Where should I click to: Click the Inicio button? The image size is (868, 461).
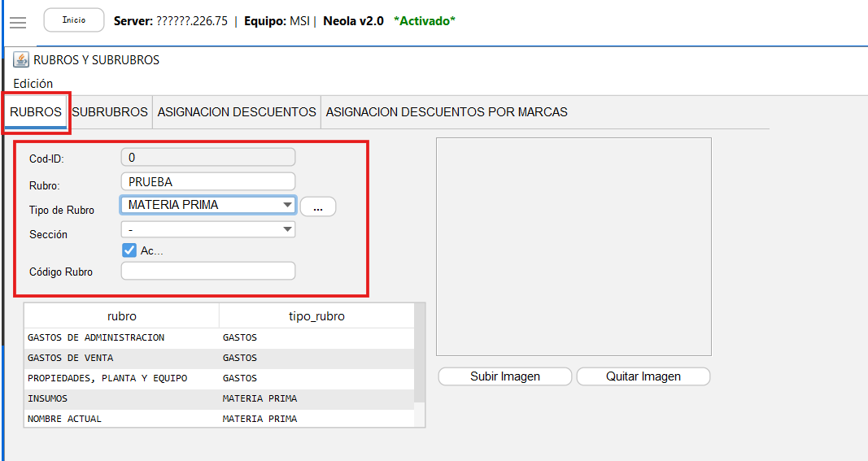pyautogui.click(x=73, y=20)
